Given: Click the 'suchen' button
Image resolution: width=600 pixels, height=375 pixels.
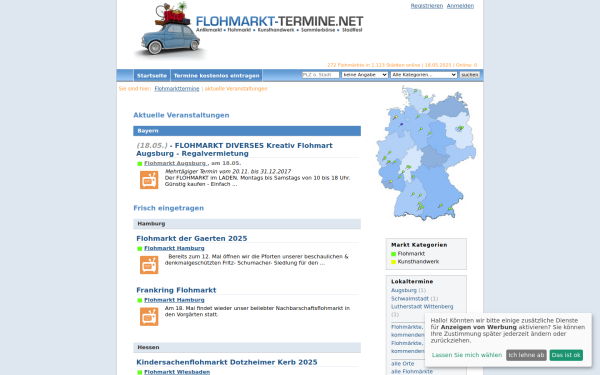Looking at the screenshot, I should pyautogui.click(x=470, y=75).
